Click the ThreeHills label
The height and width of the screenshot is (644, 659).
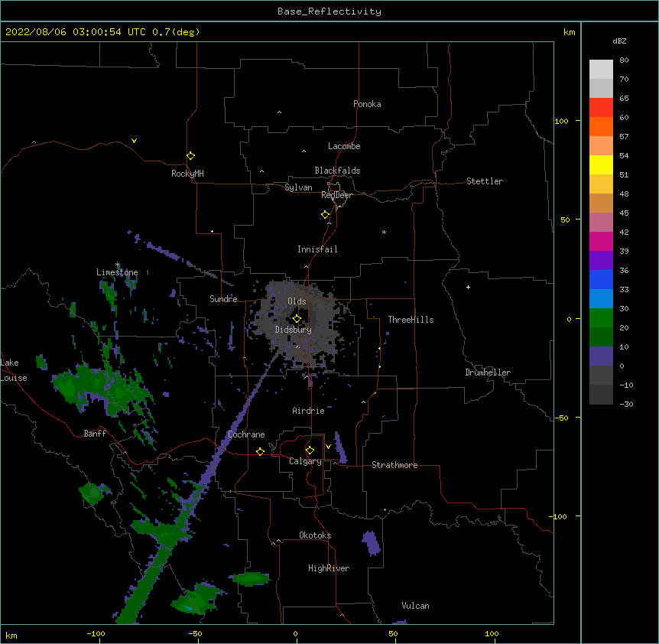pyautogui.click(x=411, y=320)
